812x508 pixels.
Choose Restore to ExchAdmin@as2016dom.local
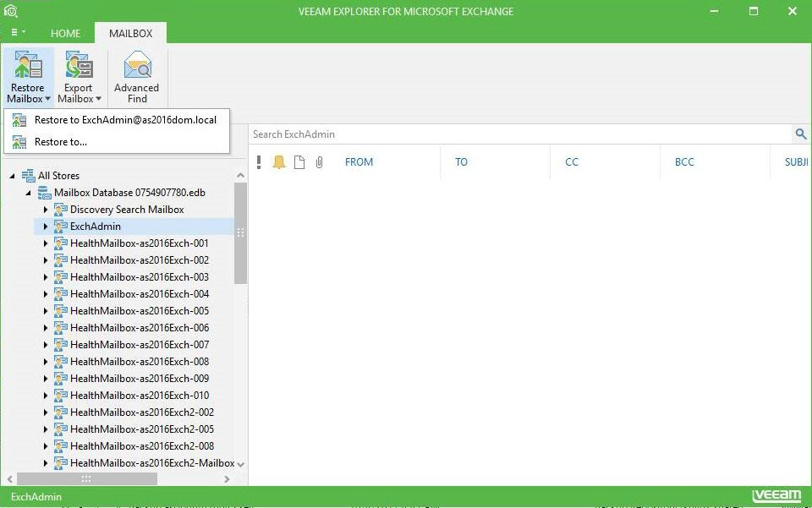click(x=117, y=120)
